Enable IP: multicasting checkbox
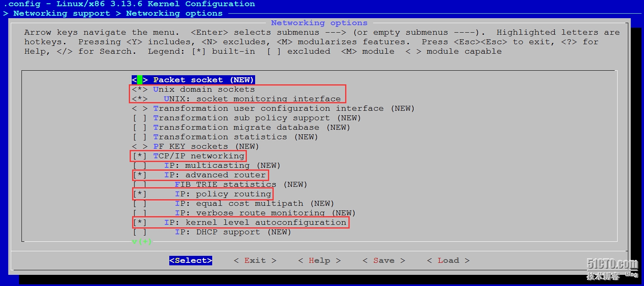The height and width of the screenshot is (286, 644). pyautogui.click(x=140, y=165)
